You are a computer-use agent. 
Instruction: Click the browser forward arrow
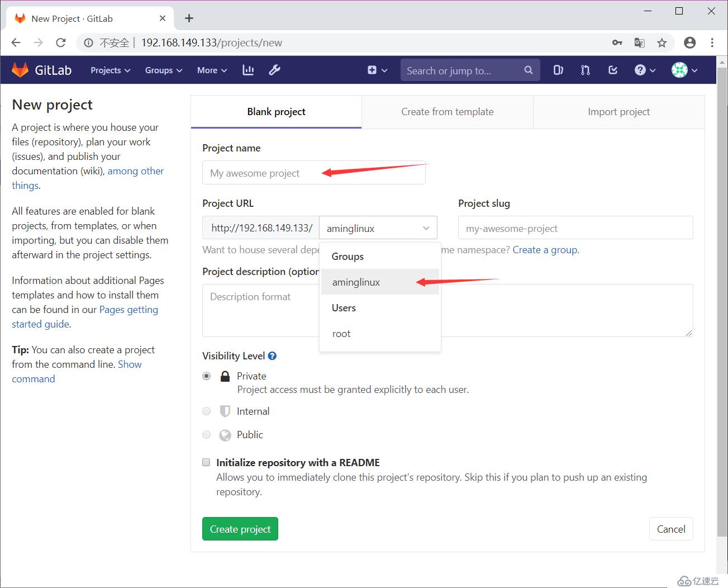pos(38,42)
